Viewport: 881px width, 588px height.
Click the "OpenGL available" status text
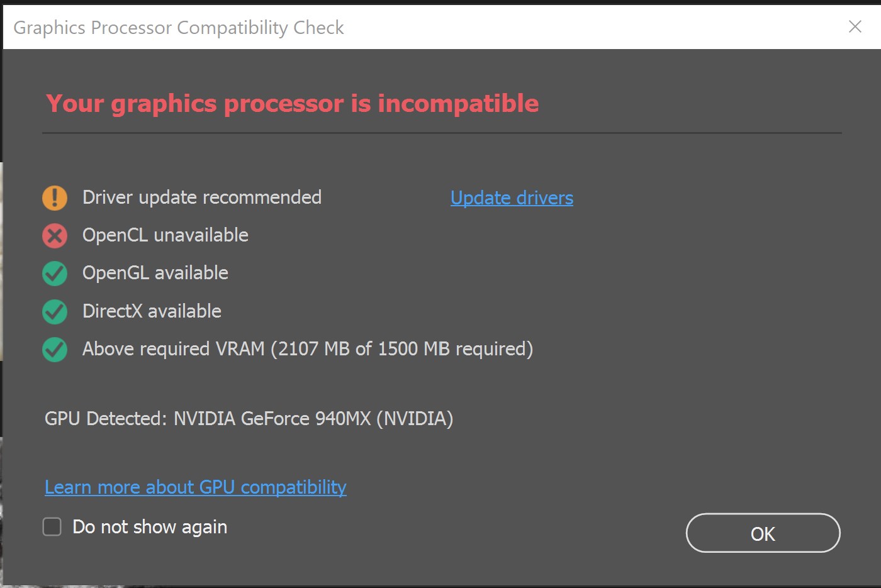tap(155, 273)
